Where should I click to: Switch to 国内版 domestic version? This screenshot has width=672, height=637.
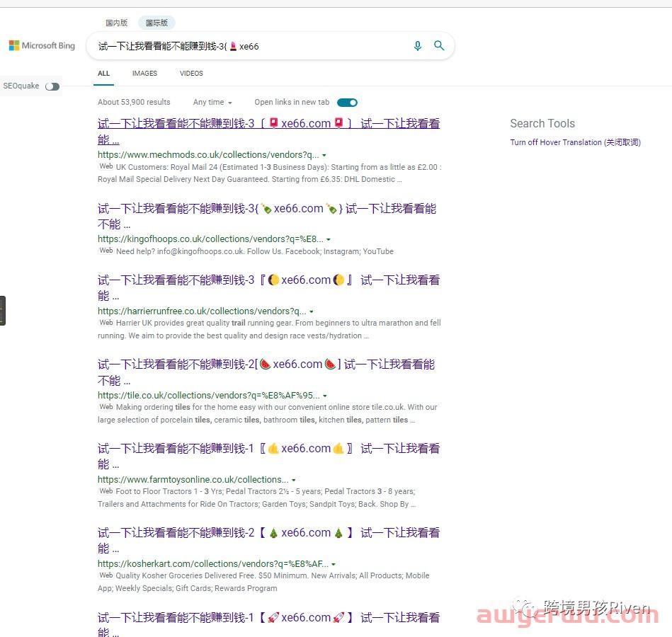pyautogui.click(x=117, y=23)
